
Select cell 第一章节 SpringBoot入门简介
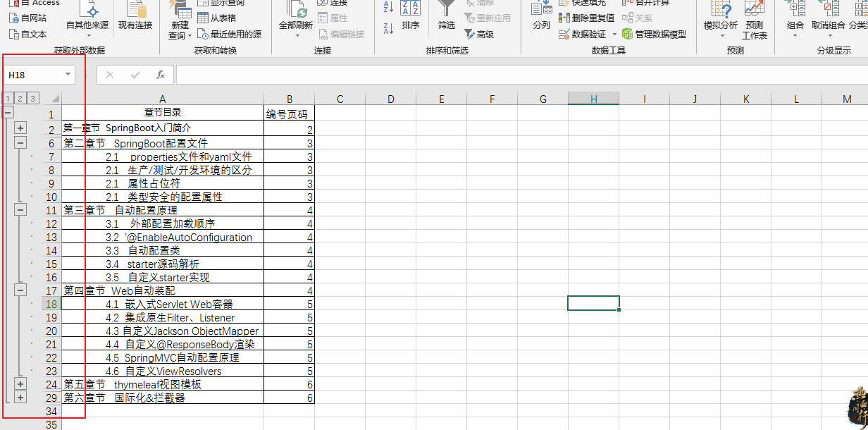click(163, 128)
